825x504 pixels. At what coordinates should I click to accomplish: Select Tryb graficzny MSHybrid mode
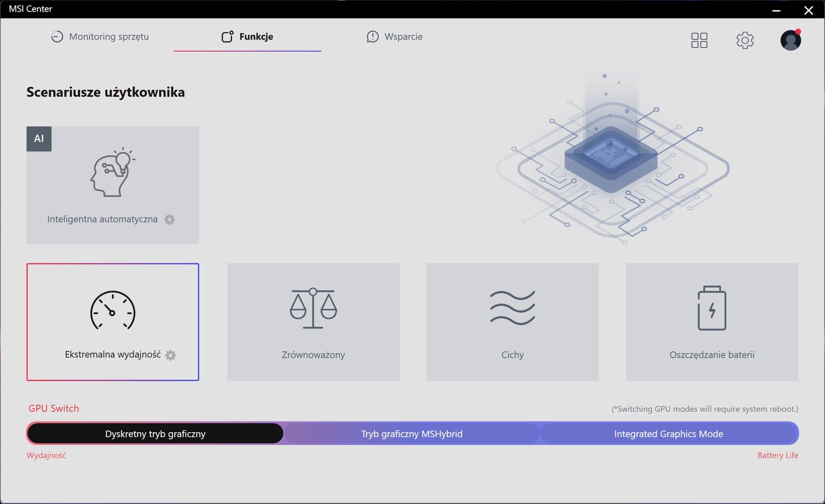(412, 434)
